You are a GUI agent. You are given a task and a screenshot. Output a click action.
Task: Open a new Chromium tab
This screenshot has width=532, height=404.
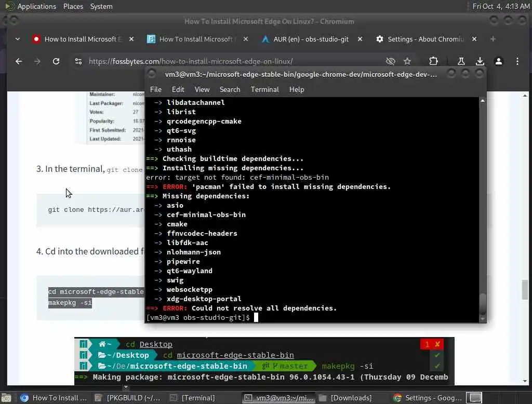click(x=493, y=39)
